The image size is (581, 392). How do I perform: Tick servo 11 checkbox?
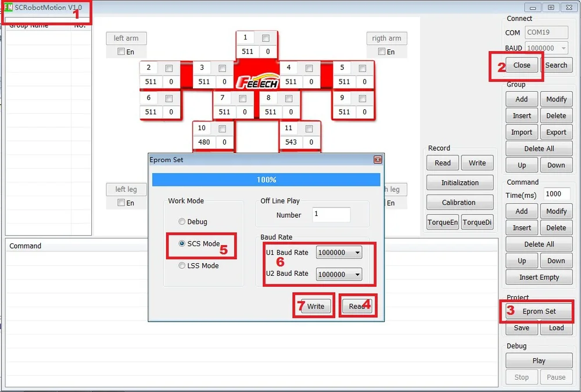[309, 128]
